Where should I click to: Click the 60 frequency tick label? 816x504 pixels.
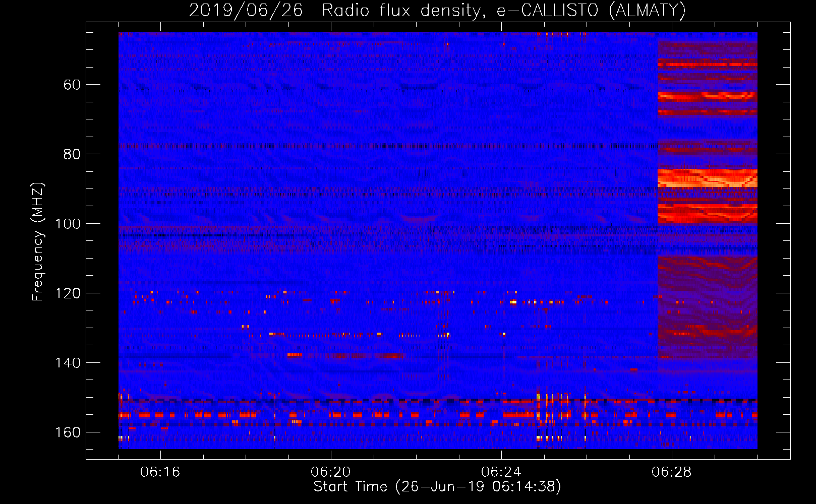pyautogui.click(x=72, y=85)
